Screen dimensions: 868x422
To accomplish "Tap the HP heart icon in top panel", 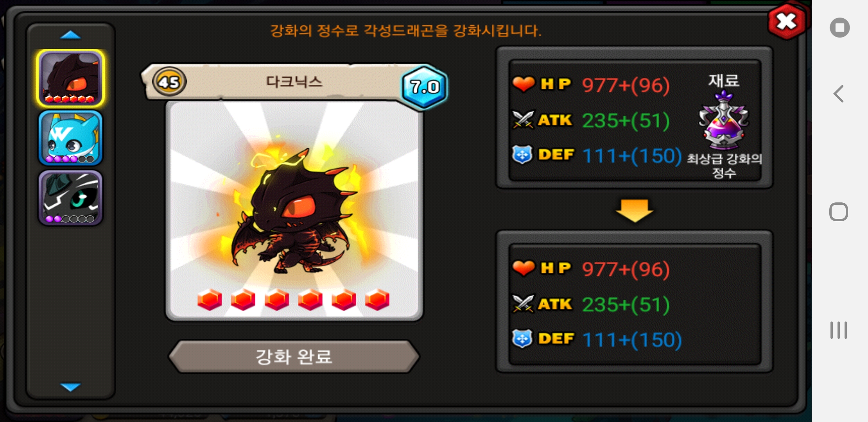I will point(523,84).
